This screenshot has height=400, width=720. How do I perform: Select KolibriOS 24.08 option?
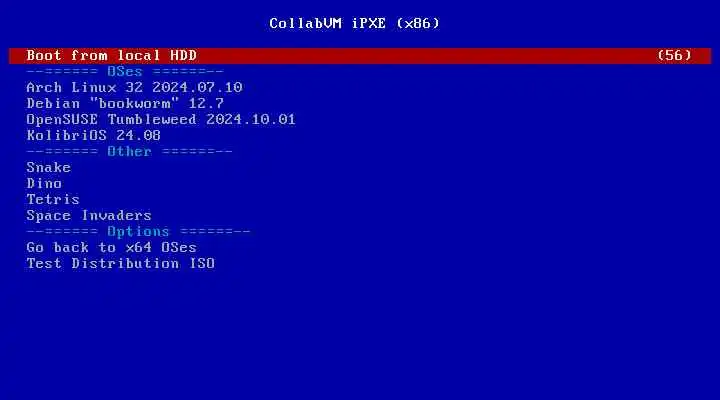tap(94, 135)
